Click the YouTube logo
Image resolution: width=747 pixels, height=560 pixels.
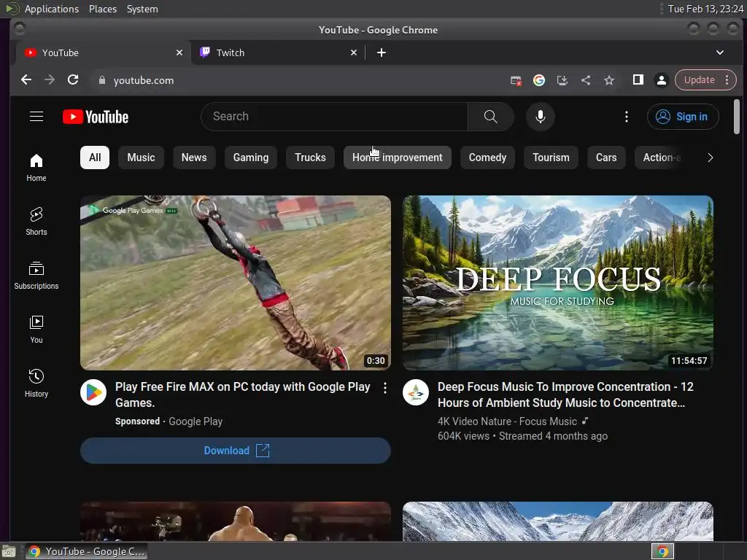[x=96, y=117]
